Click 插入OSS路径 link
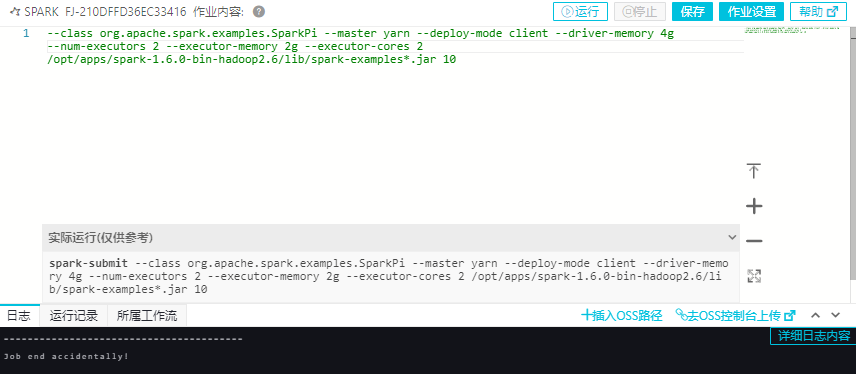Image resolution: width=856 pixels, height=374 pixels. tap(621, 315)
